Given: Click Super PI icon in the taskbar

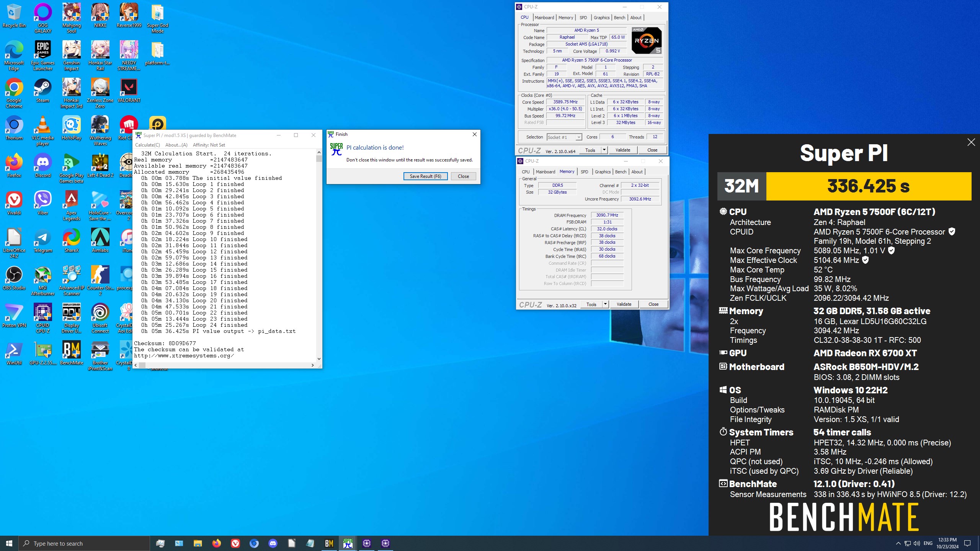Looking at the screenshot, I should [x=348, y=543].
